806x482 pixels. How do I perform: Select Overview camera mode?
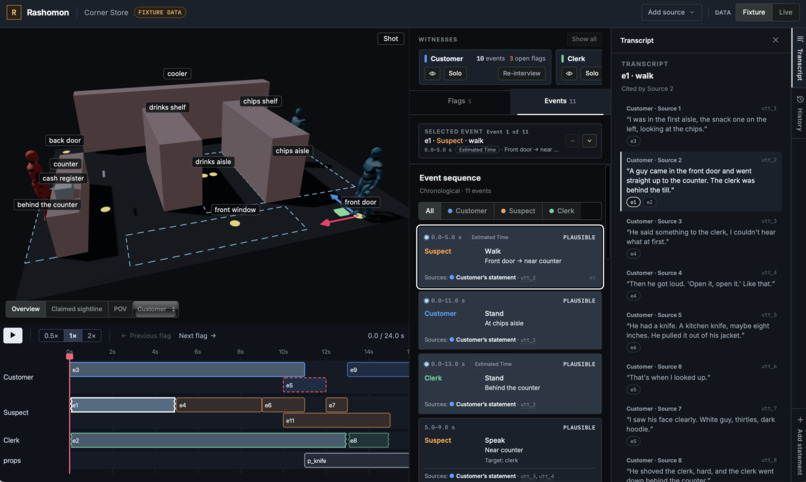[x=26, y=309]
